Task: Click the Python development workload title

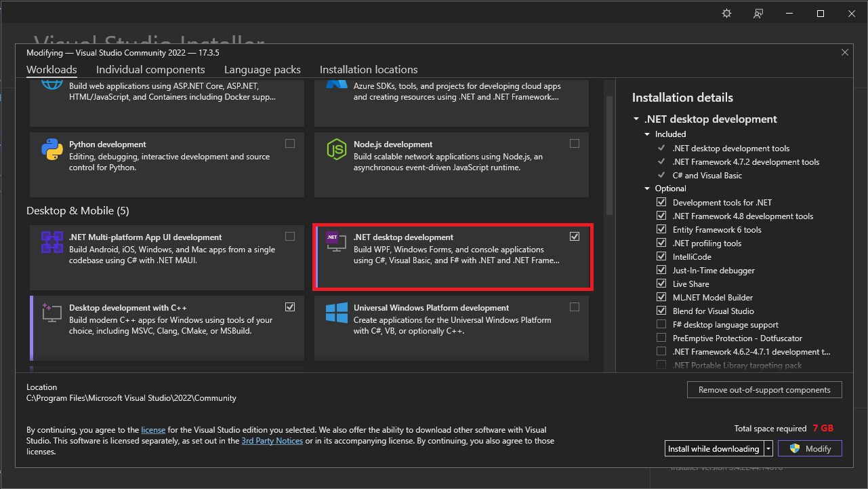Action: [x=108, y=144]
